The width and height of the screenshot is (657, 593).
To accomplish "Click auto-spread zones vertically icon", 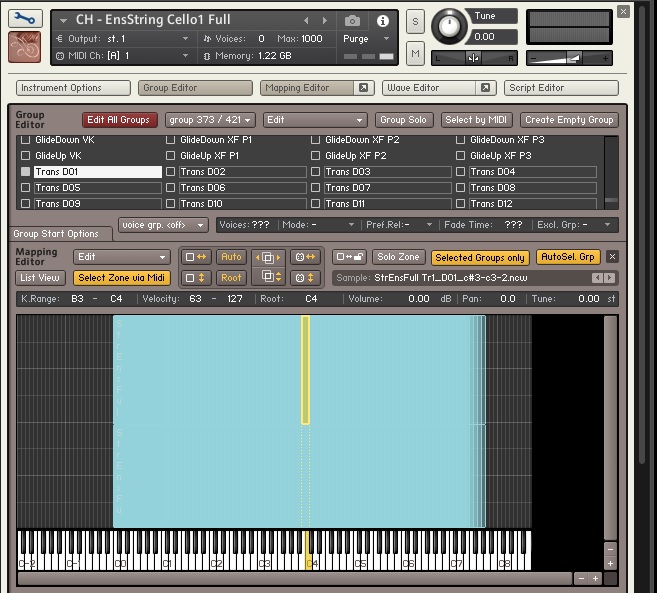I will point(196,278).
